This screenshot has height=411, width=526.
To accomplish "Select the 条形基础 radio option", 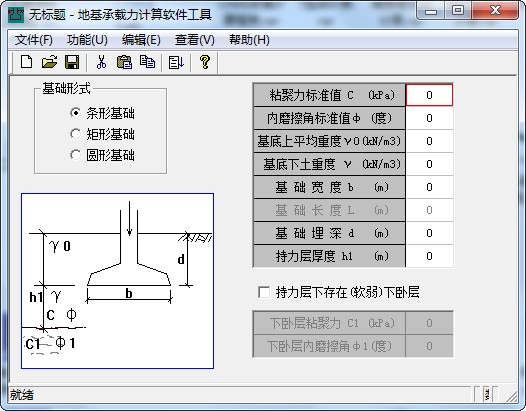I will click(x=102, y=113).
